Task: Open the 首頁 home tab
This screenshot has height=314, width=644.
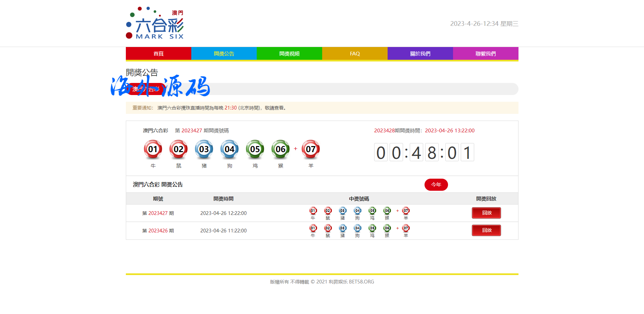Action: click(158, 54)
